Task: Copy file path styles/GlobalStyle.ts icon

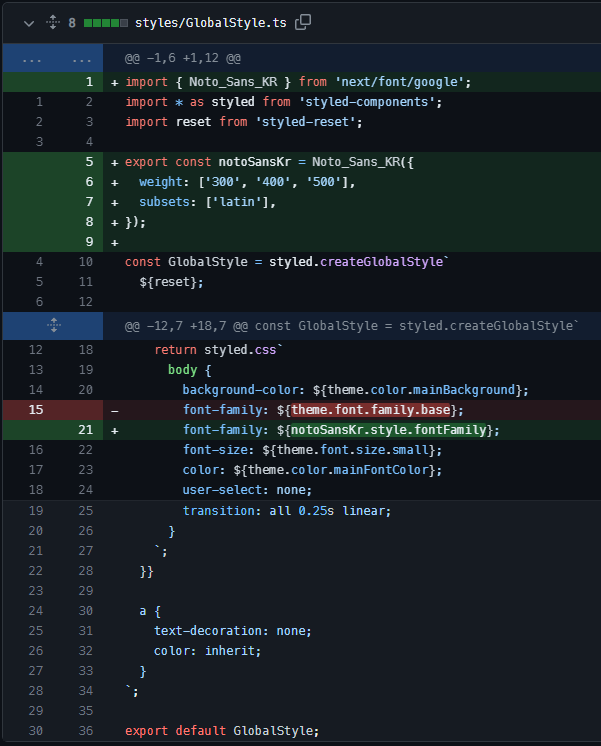Action: click(x=303, y=22)
